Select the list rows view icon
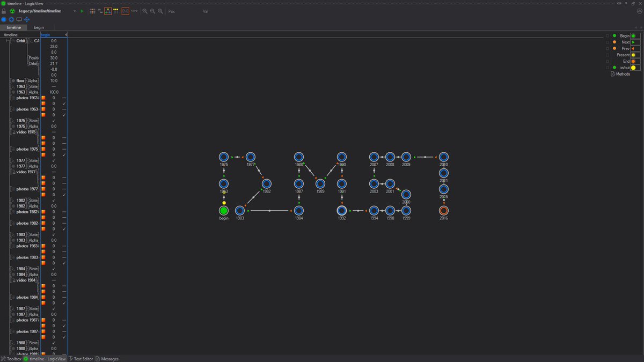Screen dimensions: 644x362 pyautogui.click(x=92, y=11)
